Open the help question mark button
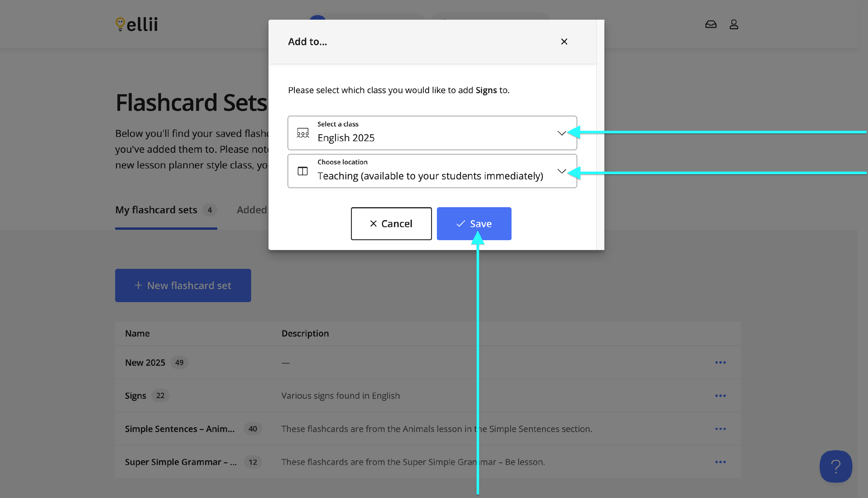Screen dimensions: 868x498 [x=836, y=466]
